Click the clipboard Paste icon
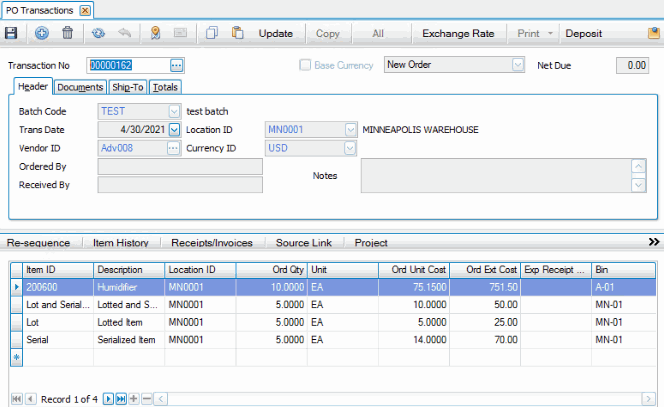The width and height of the screenshot is (664, 407). point(238,33)
